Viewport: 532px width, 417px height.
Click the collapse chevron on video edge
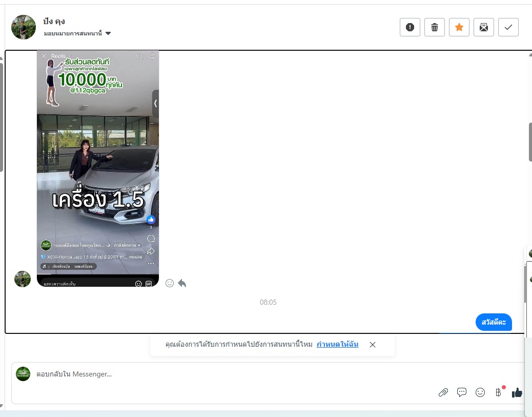point(155,103)
